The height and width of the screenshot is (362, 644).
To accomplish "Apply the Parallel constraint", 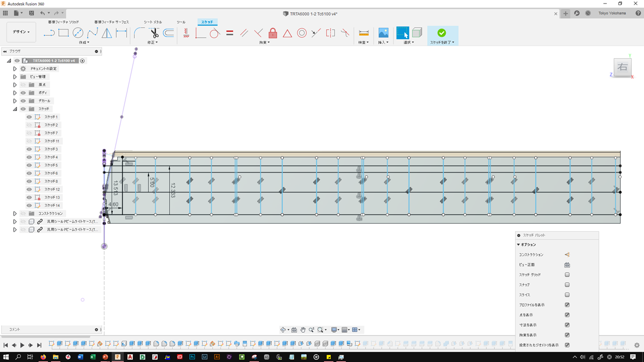I will 244,33.
